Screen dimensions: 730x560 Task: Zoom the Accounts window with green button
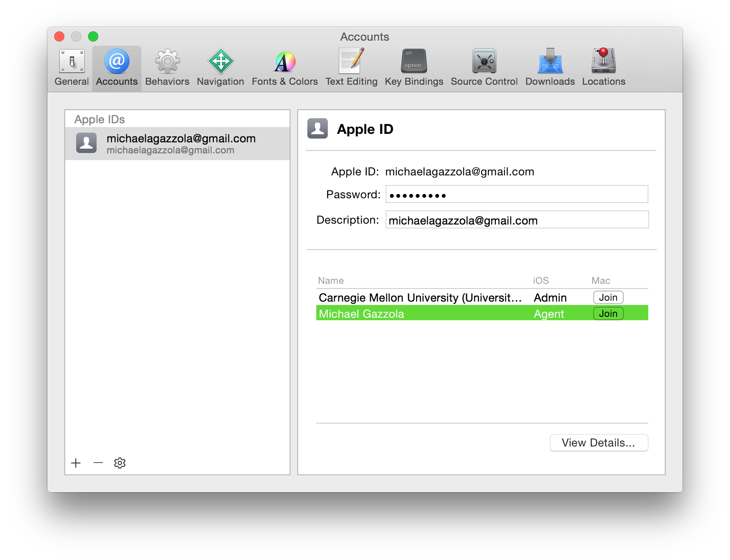(x=93, y=36)
